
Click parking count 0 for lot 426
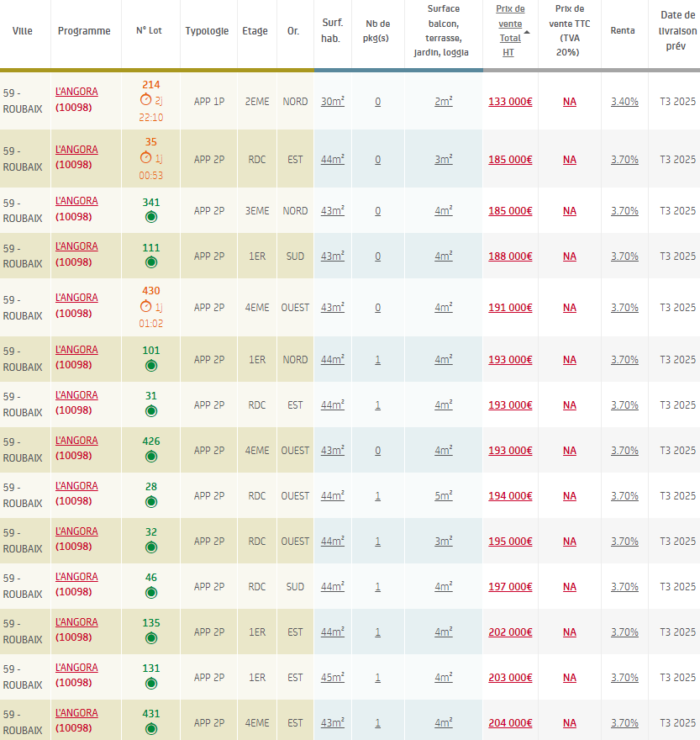coord(378,451)
